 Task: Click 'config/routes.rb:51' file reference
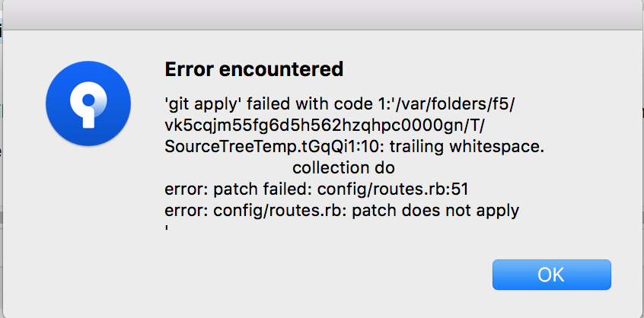click(x=394, y=189)
